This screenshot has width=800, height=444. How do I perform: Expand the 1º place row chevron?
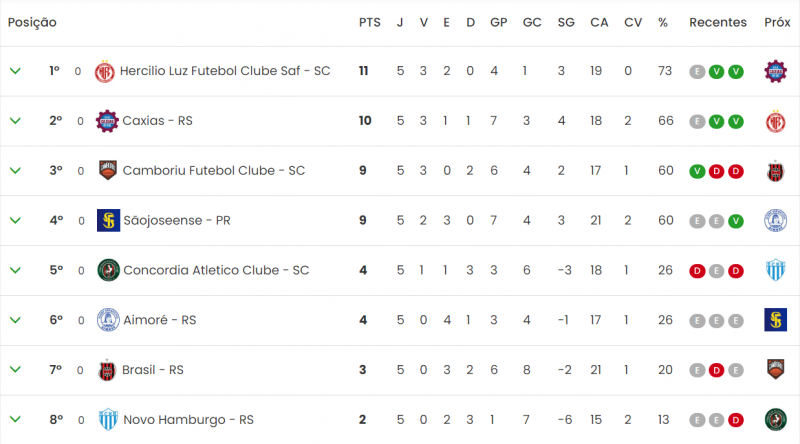[15, 71]
